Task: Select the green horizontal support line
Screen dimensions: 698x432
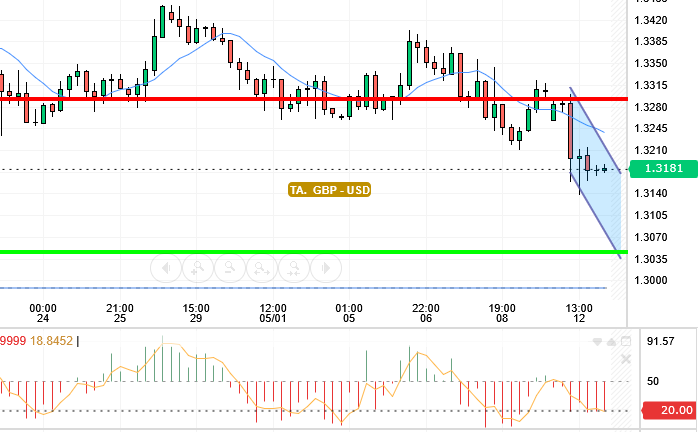Action: [314, 252]
